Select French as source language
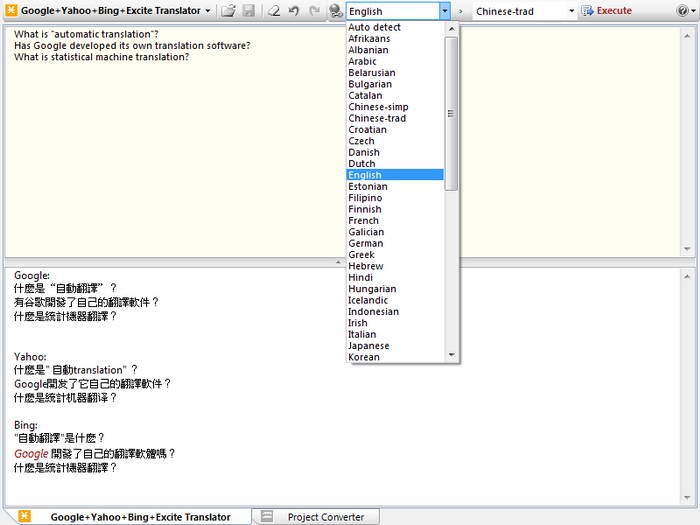This screenshot has width=700, height=525. point(395,221)
